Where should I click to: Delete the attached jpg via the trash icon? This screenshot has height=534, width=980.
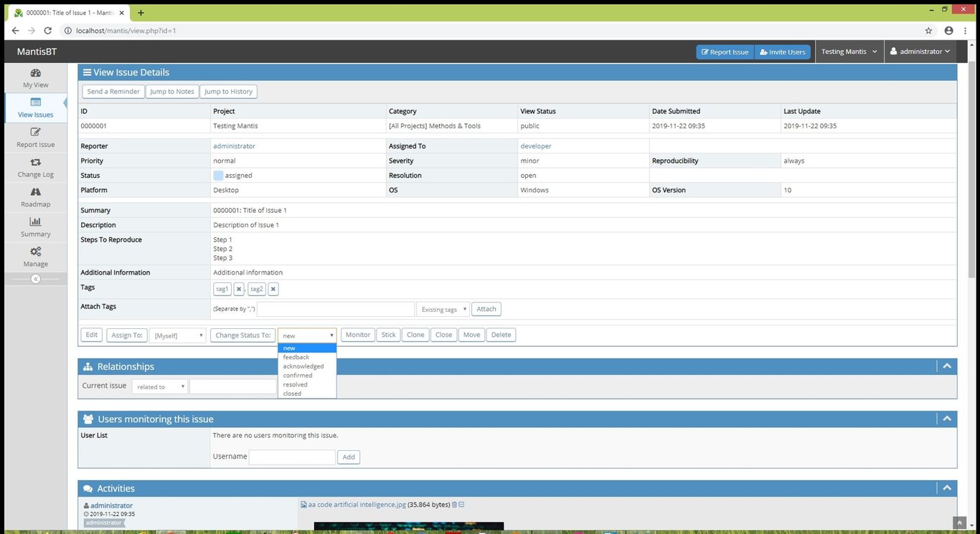coord(453,504)
